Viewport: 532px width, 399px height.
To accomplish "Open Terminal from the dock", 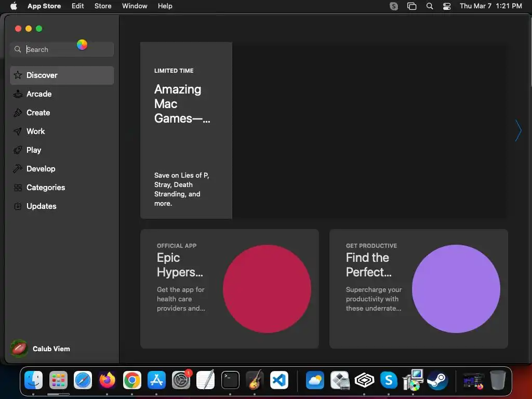I will point(230,380).
